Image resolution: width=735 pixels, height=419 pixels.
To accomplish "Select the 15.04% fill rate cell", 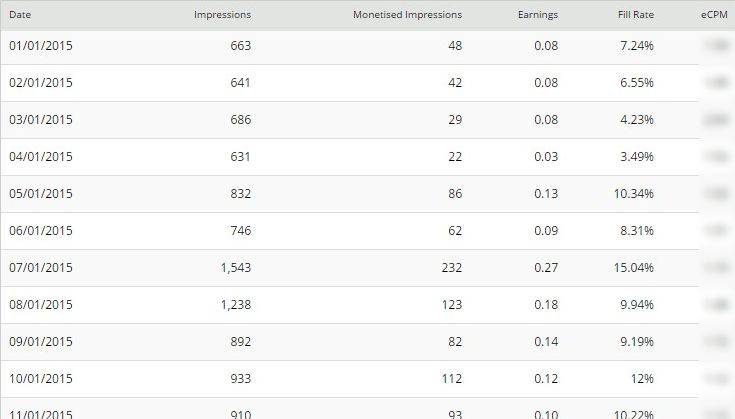I will pyautogui.click(x=633, y=268).
